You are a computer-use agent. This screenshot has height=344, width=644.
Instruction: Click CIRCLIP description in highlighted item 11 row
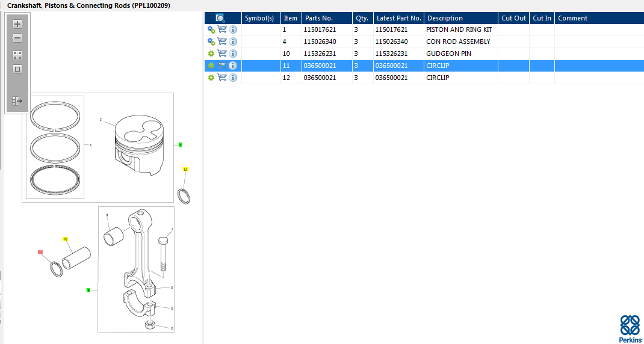[x=438, y=66]
